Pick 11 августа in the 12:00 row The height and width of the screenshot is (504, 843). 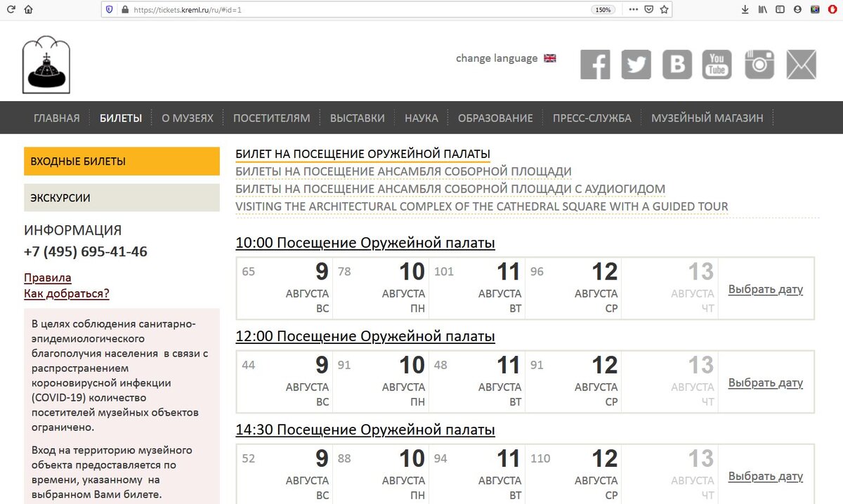coord(478,381)
